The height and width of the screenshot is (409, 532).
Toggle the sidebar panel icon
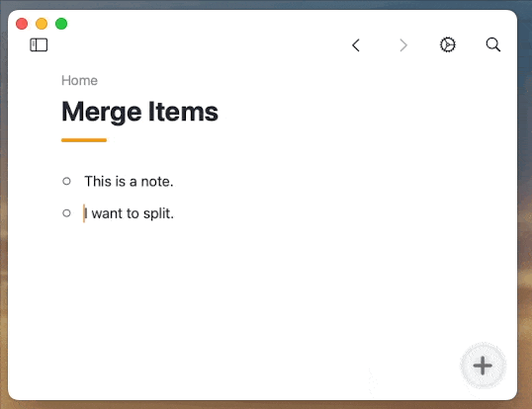(x=39, y=44)
